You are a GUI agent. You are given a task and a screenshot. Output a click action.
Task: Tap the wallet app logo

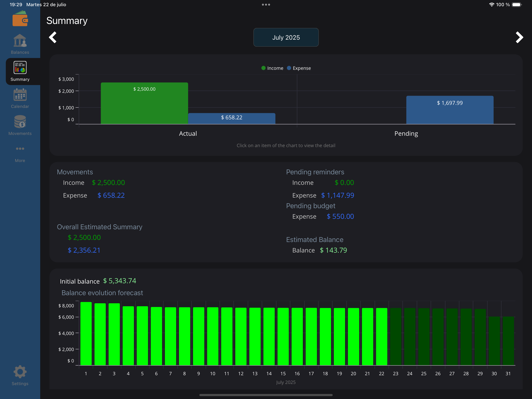[20, 19]
